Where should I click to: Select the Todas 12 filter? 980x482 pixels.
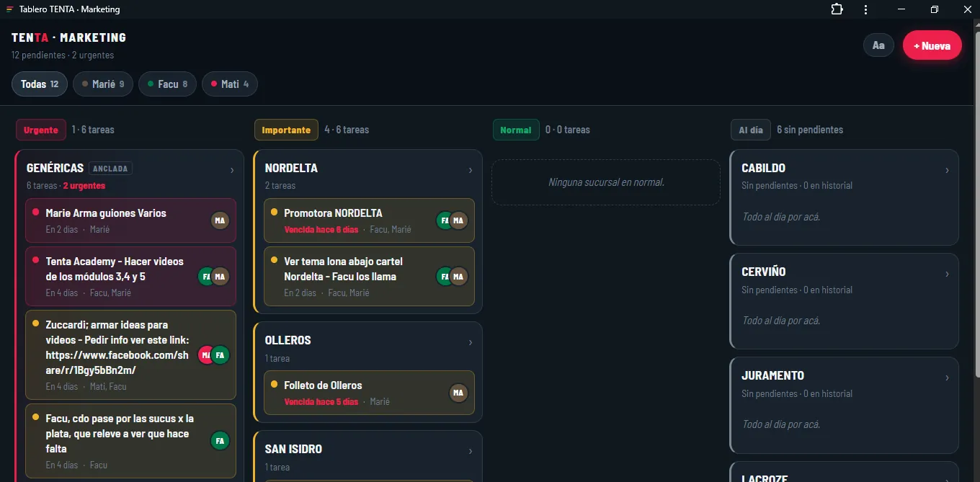(40, 84)
